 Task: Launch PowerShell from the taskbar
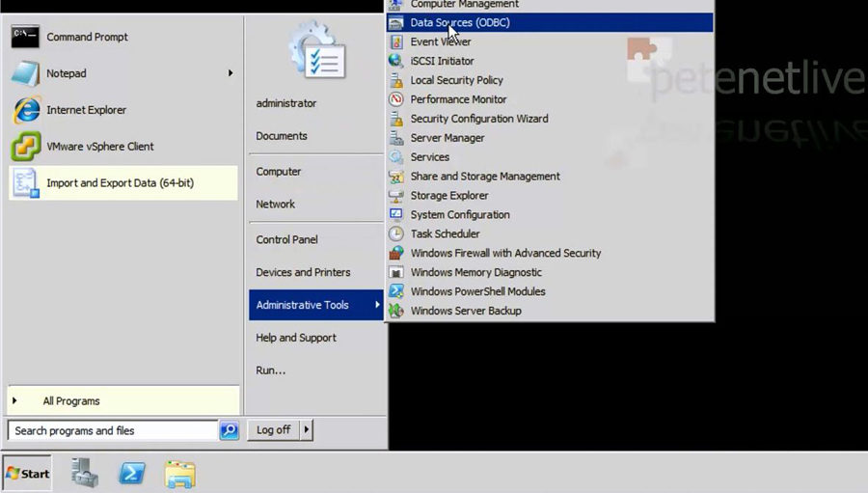coord(132,474)
